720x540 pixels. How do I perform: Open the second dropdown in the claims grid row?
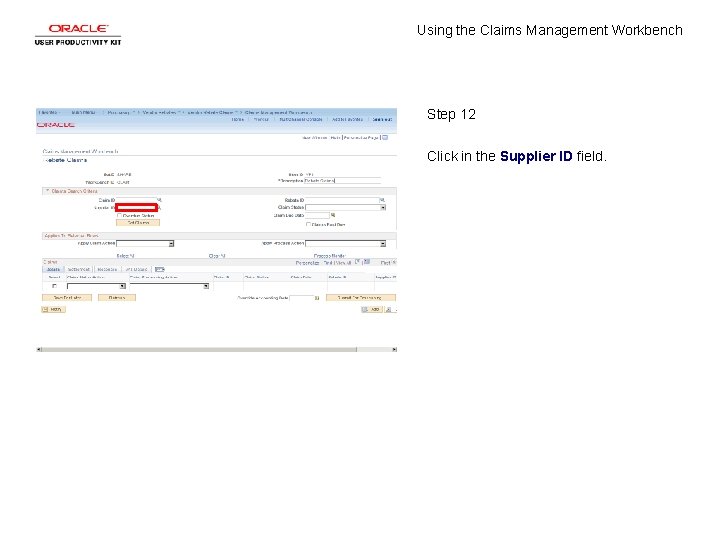tap(169, 286)
